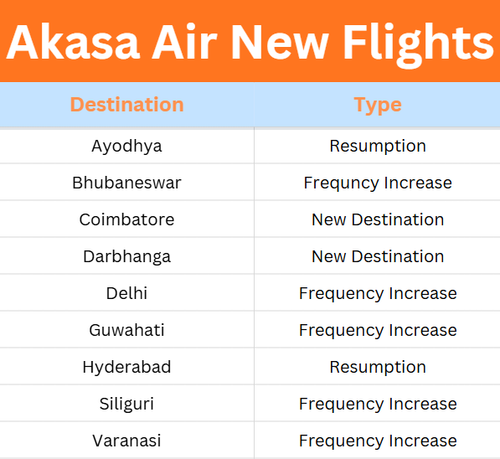Select the Type column header
This screenshot has height=459, width=500.
(378, 105)
